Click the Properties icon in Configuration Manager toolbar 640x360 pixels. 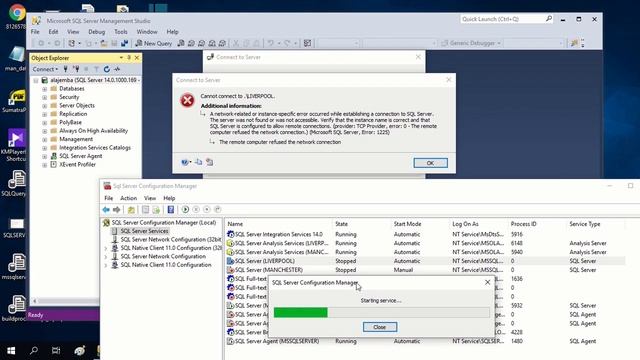tap(145, 210)
